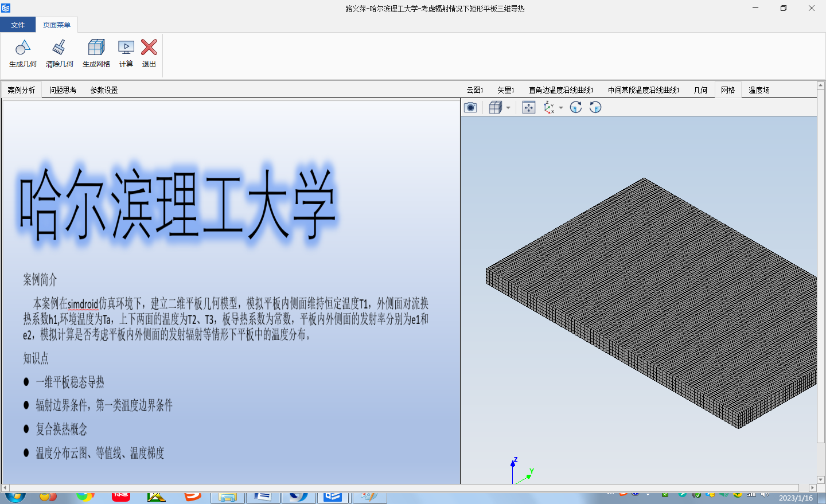Switch to the 参数设置 tab
Image resolution: width=826 pixels, height=504 pixels.
coord(104,90)
